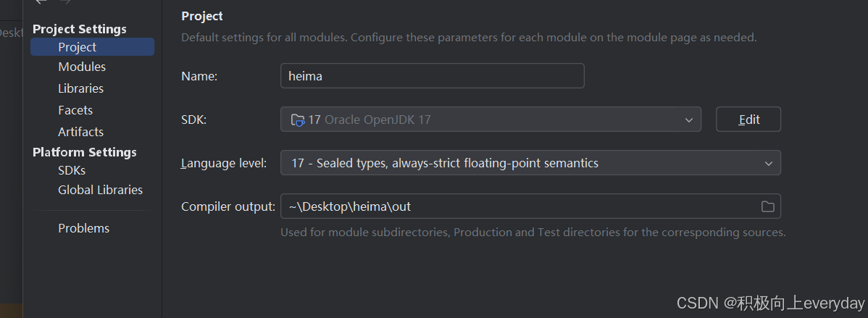Image resolution: width=868 pixels, height=318 pixels.
Task: Click the Language level label
Action: click(224, 164)
